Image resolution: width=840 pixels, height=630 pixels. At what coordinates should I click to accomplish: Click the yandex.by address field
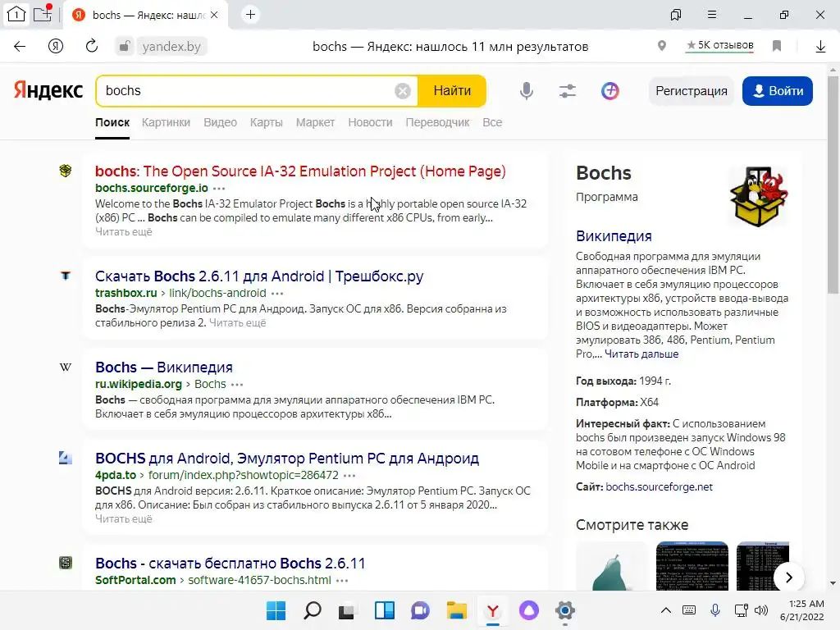171,47
